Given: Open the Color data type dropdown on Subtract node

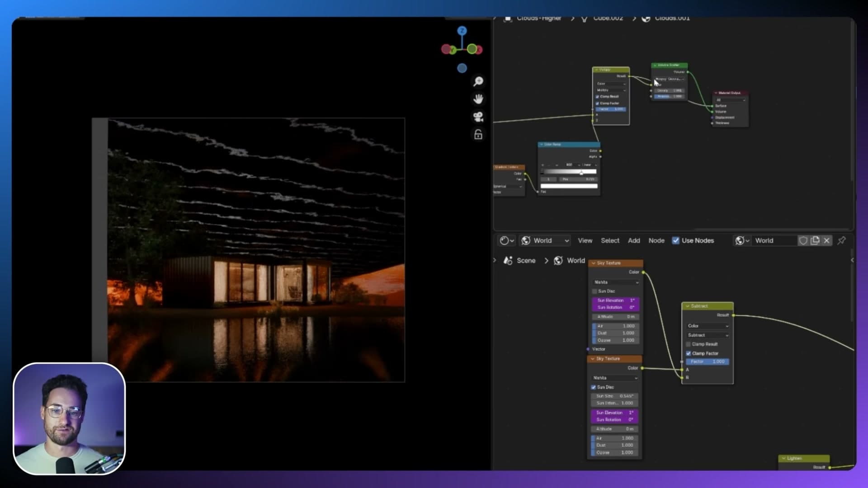Looking at the screenshot, I should click(x=708, y=326).
